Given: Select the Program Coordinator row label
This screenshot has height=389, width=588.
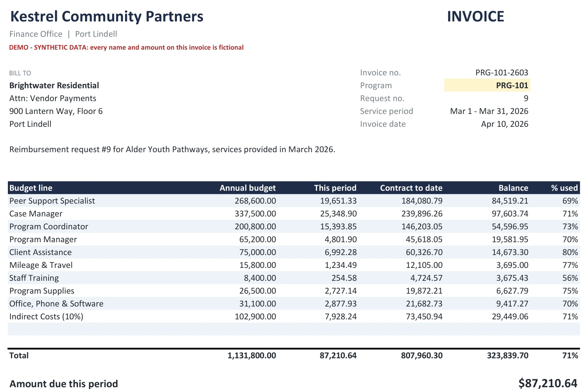Looking at the screenshot, I should coord(49,226).
